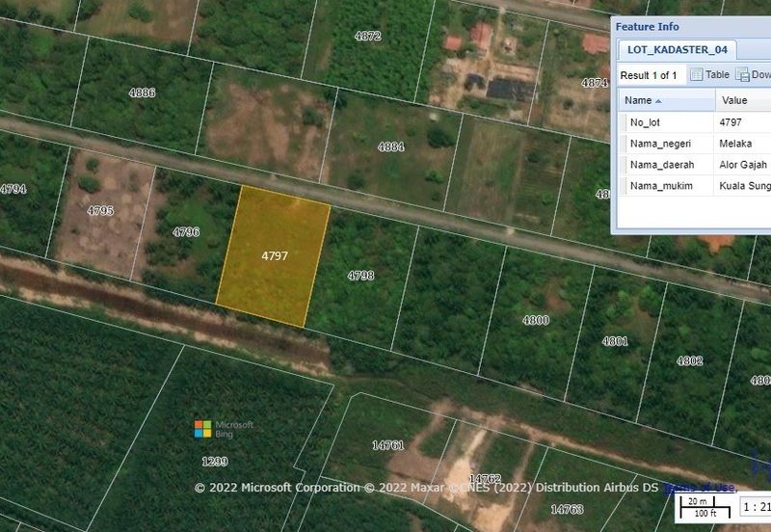Click the Value column header
771x532 pixels.
point(743,100)
